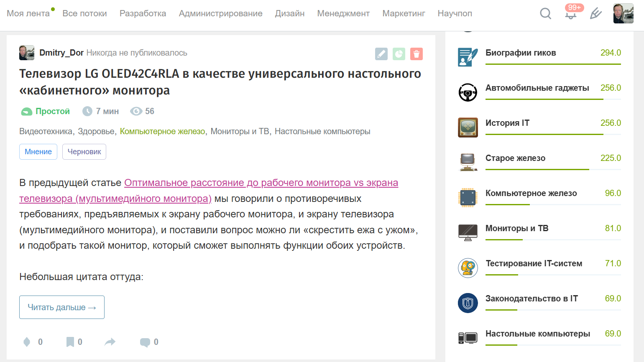Open notifications bell with 99+ badge

coord(571,13)
